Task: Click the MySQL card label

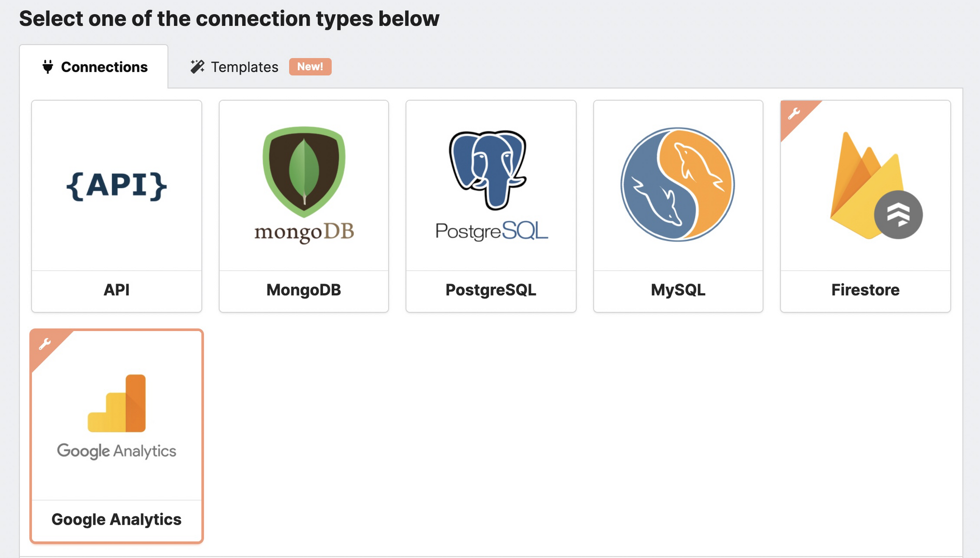Action: 678,290
